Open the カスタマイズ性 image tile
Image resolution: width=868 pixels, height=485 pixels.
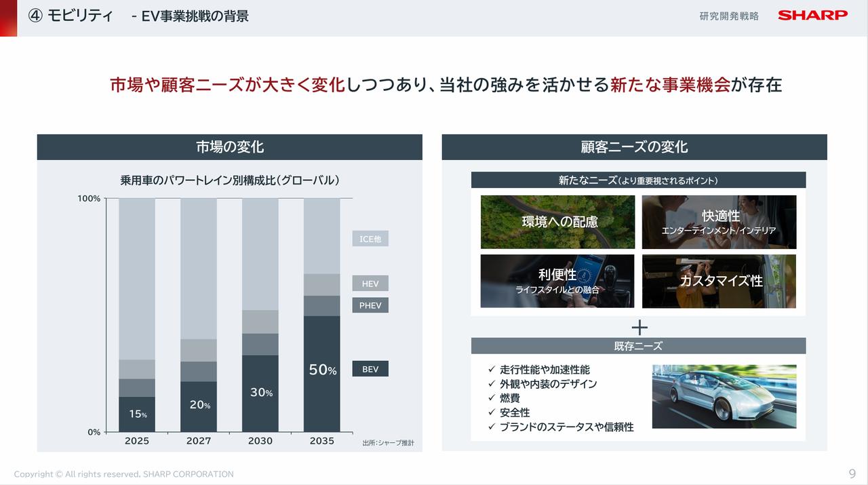point(719,281)
